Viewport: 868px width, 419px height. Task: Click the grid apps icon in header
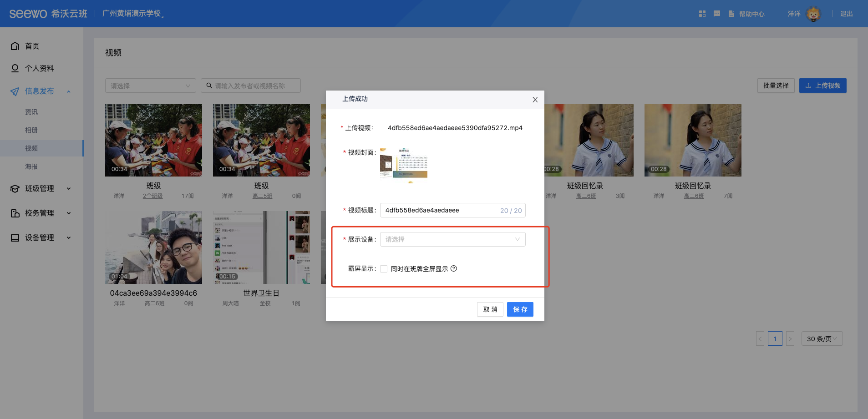[702, 14]
